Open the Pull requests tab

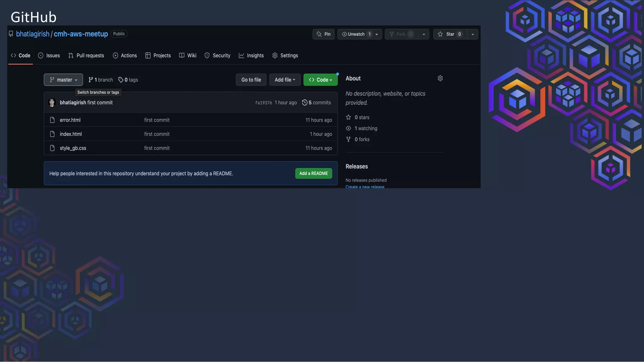(86, 56)
